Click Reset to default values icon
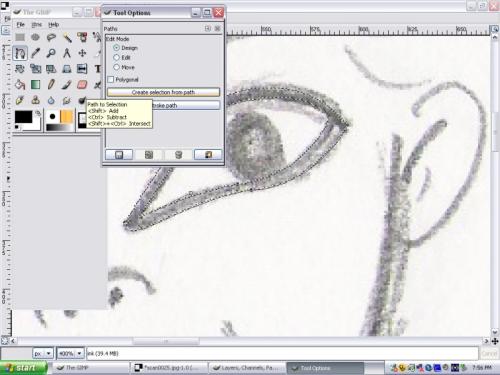 tap(208, 155)
